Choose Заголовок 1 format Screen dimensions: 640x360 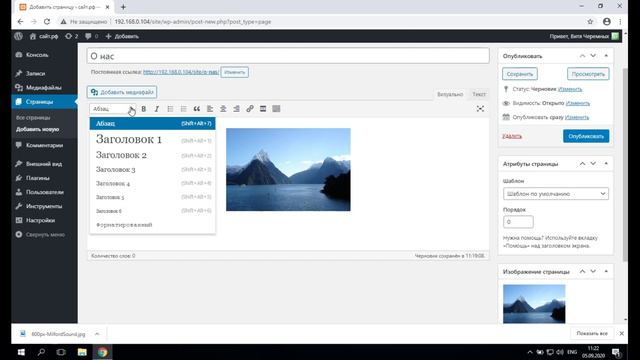[x=152, y=140]
